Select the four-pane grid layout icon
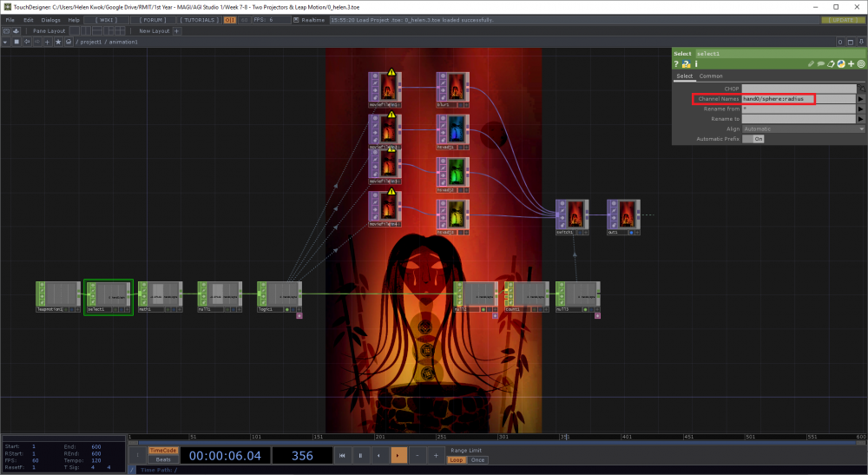 tap(119, 31)
